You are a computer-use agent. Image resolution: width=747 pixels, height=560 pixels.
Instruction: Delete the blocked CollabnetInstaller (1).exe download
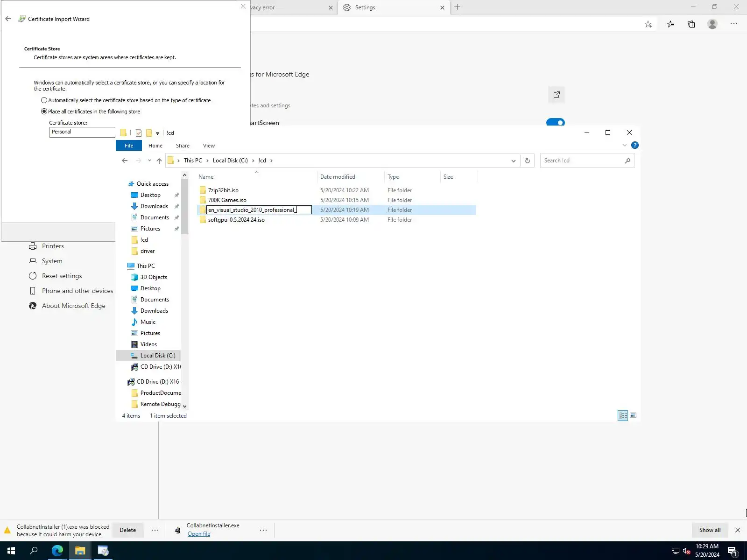127,530
